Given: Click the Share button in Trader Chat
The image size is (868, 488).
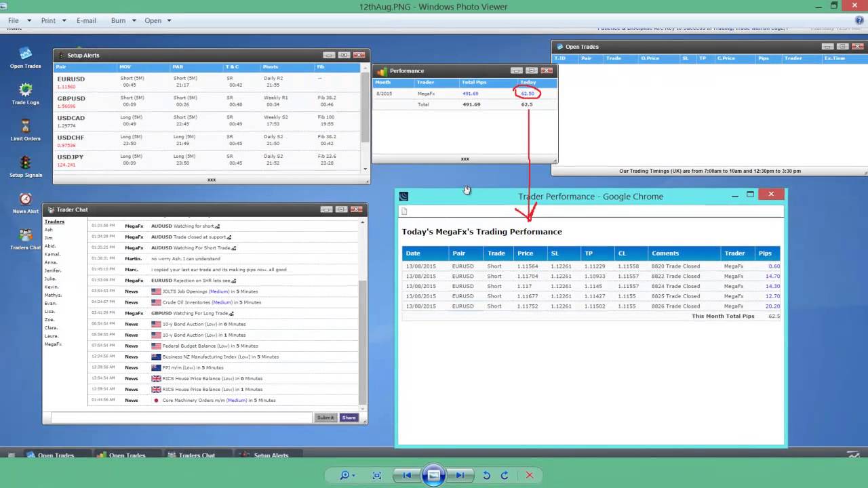Looking at the screenshot, I should tap(349, 418).
